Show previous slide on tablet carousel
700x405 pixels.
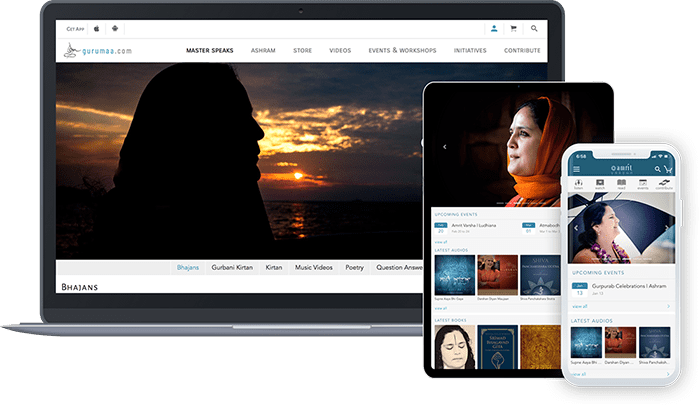[445, 147]
